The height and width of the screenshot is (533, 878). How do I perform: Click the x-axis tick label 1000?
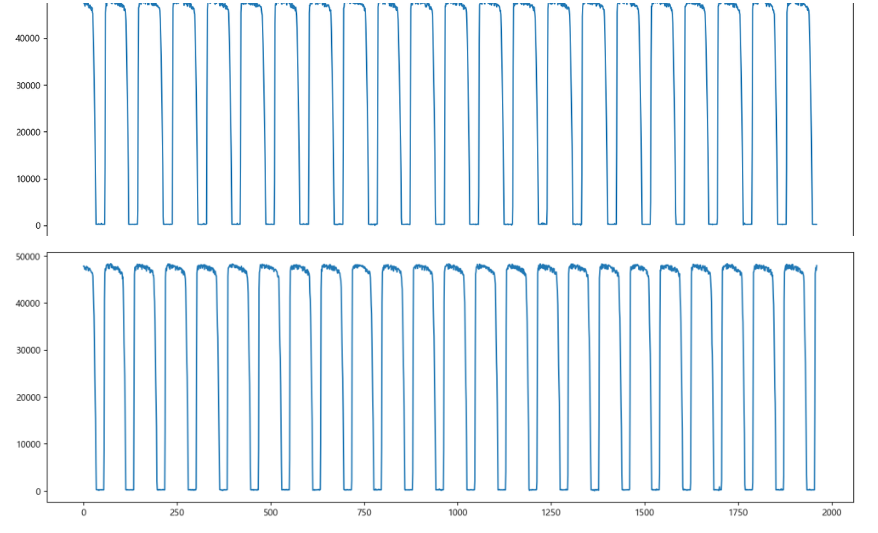pyautogui.click(x=457, y=512)
